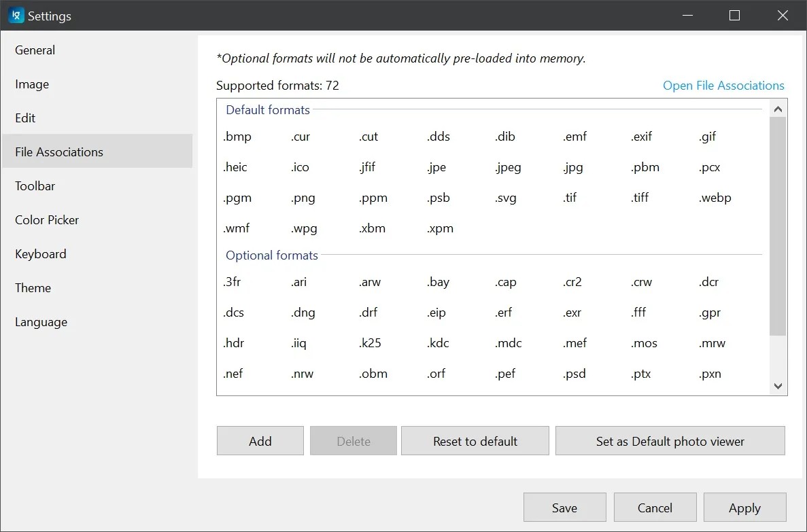Screen dimensions: 807x532
Task: Select the .orf optional format
Action: tap(436, 374)
